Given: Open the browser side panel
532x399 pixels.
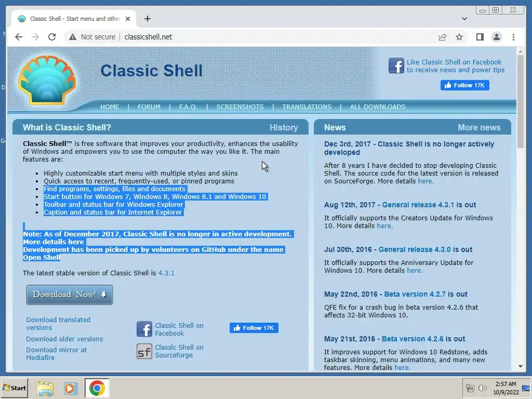Looking at the screenshot, I should [x=480, y=37].
